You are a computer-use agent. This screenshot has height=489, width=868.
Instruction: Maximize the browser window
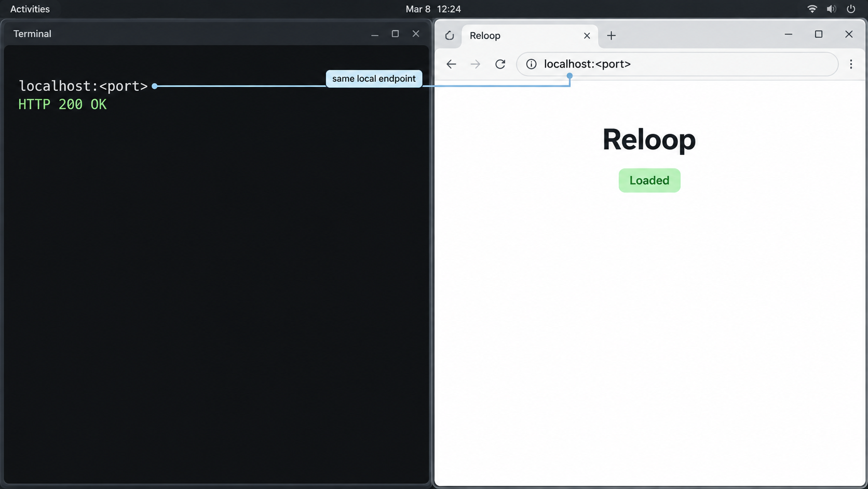[819, 34]
